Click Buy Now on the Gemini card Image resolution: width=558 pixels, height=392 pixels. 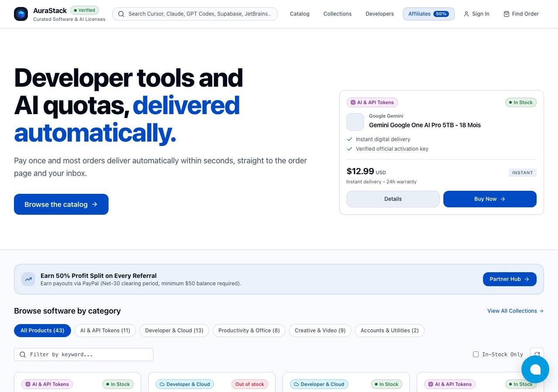(490, 199)
